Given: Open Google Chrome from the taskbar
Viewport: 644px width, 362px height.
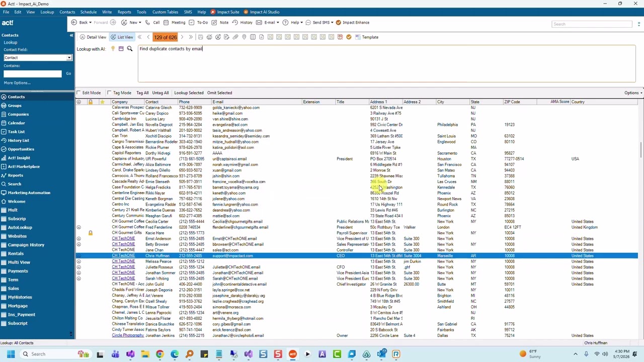Looking at the screenshot, I should tap(159, 354).
